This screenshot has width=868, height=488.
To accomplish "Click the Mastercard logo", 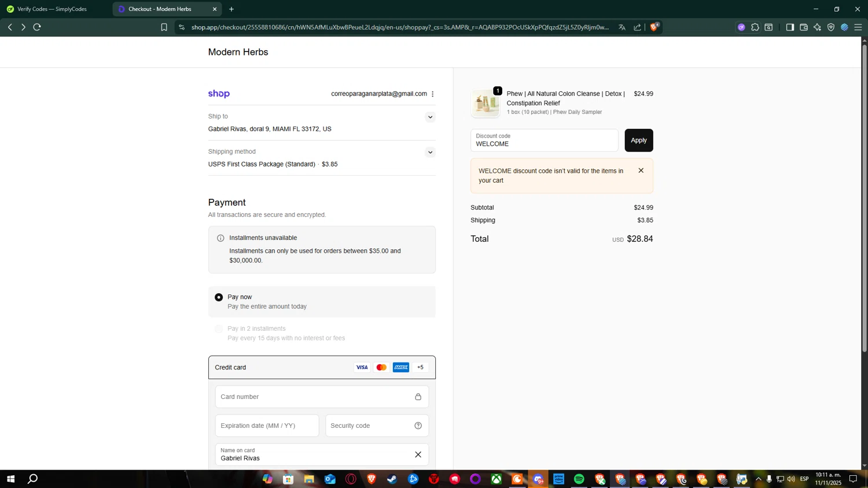I will pos(381,367).
